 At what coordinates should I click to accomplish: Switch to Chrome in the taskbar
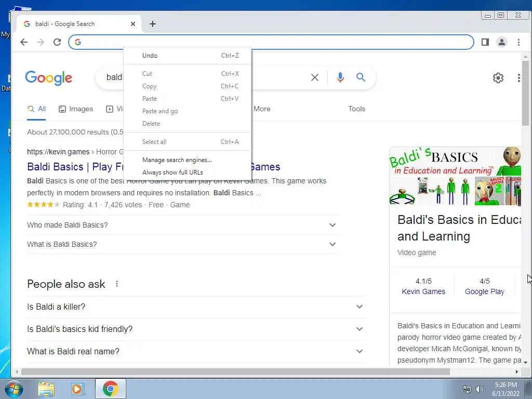110,389
